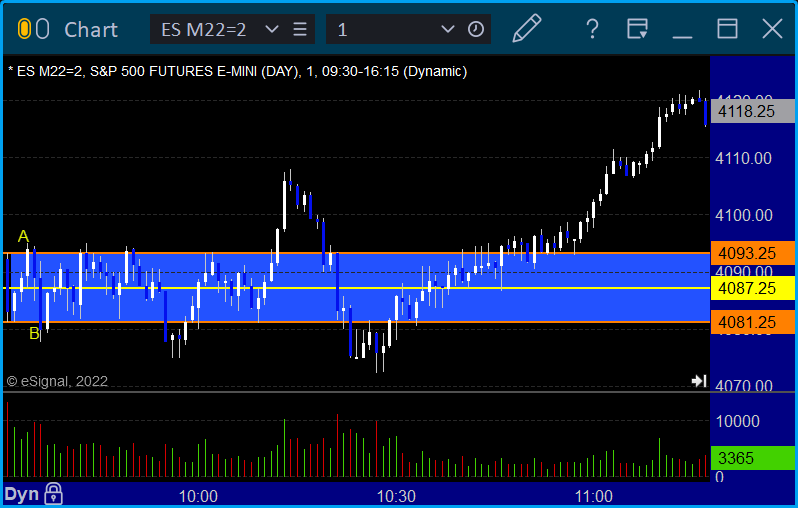Toggle the Dyn scaling lock icon
The image size is (798, 508).
pyautogui.click(x=53, y=494)
